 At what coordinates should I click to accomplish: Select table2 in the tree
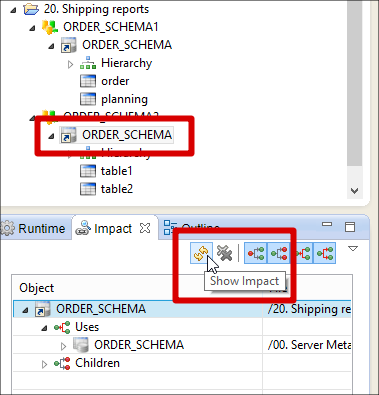117,189
